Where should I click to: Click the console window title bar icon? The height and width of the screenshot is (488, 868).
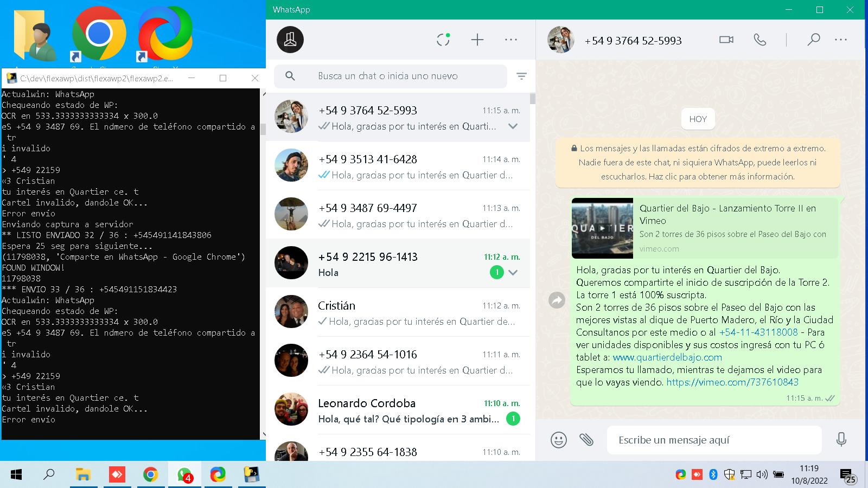(11, 78)
